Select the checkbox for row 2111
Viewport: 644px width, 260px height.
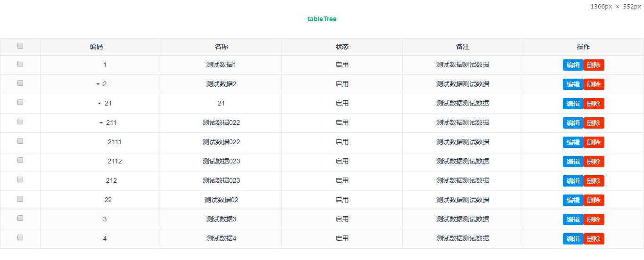(x=20, y=141)
